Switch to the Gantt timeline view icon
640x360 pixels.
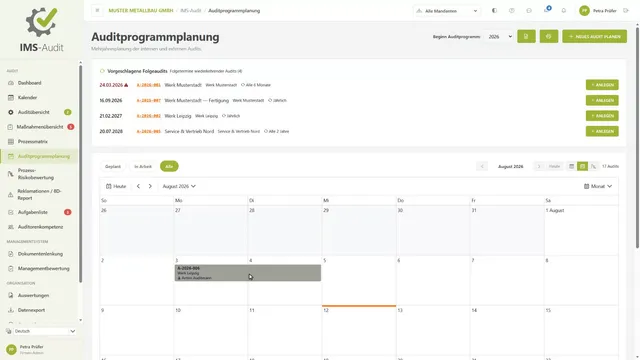coord(593,166)
